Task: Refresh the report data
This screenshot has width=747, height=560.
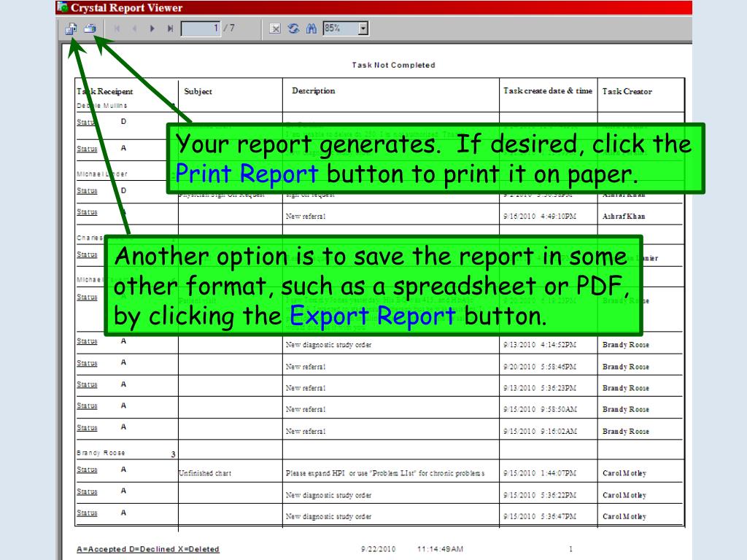Action: 293,28
